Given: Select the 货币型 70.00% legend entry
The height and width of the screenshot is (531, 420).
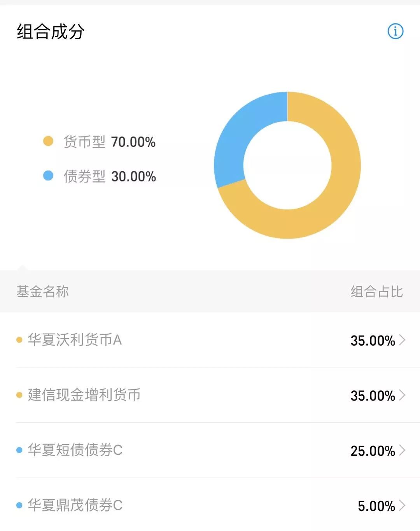Looking at the screenshot, I should click(99, 142).
